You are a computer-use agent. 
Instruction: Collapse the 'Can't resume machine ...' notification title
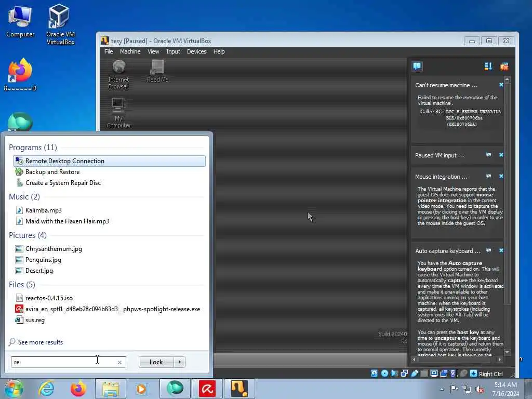[446, 85]
